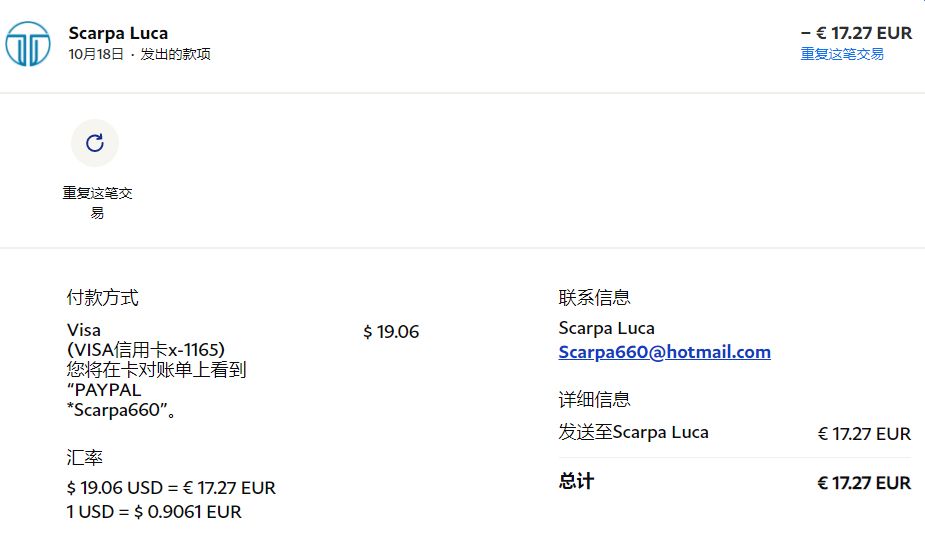Image resolution: width=925 pixels, height=547 pixels.
Task: Open the top-right 重复这笔交易 link
Action: click(842, 54)
